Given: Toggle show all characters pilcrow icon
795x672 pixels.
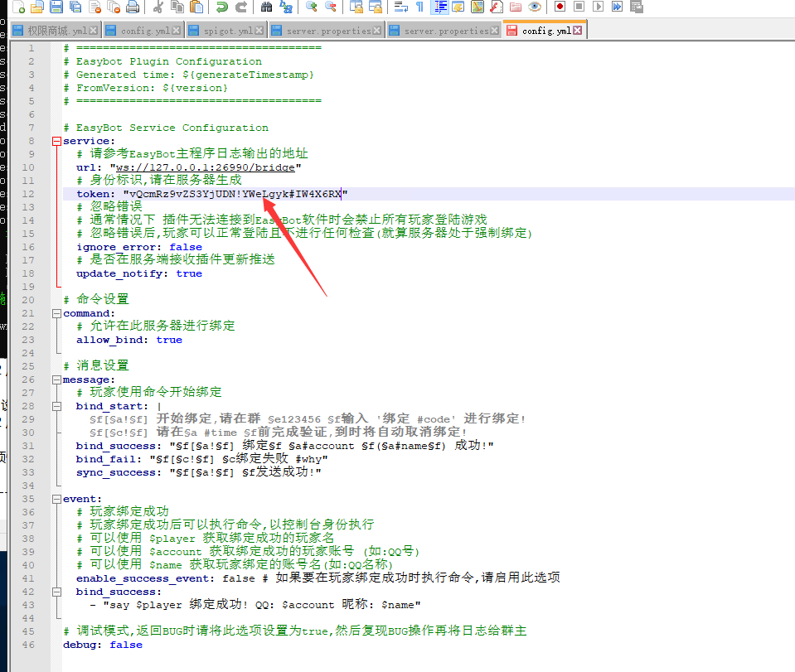Looking at the screenshot, I should [x=419, y=7].
